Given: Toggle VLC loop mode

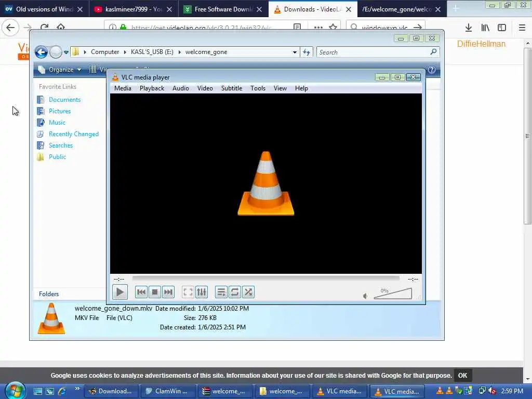Looking at the screenshot, I should click(234, 292).
